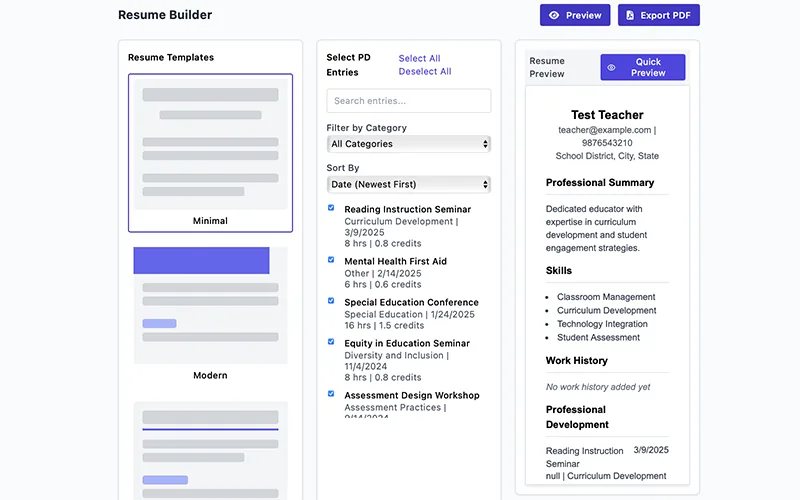This screenshot has width=800, height=500.
Task: Select the third template thumbnail below Modern
Action: click(x=210, y=451)
